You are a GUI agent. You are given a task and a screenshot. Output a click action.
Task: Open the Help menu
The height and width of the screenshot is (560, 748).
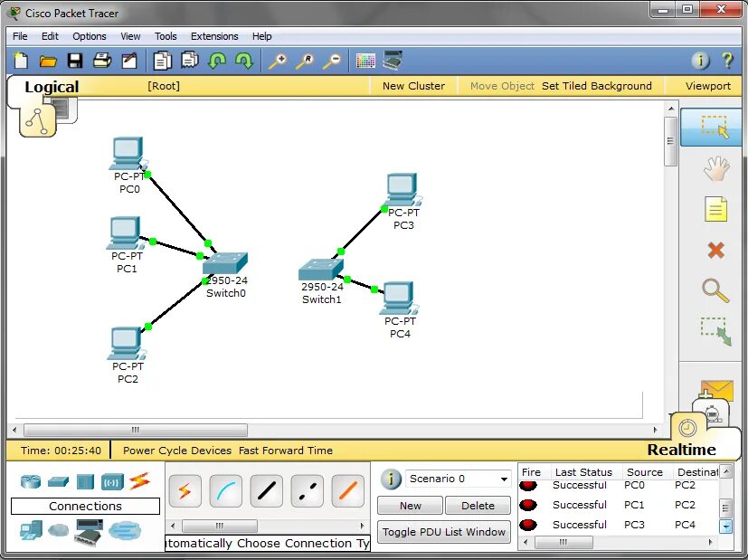click(262, 36)
